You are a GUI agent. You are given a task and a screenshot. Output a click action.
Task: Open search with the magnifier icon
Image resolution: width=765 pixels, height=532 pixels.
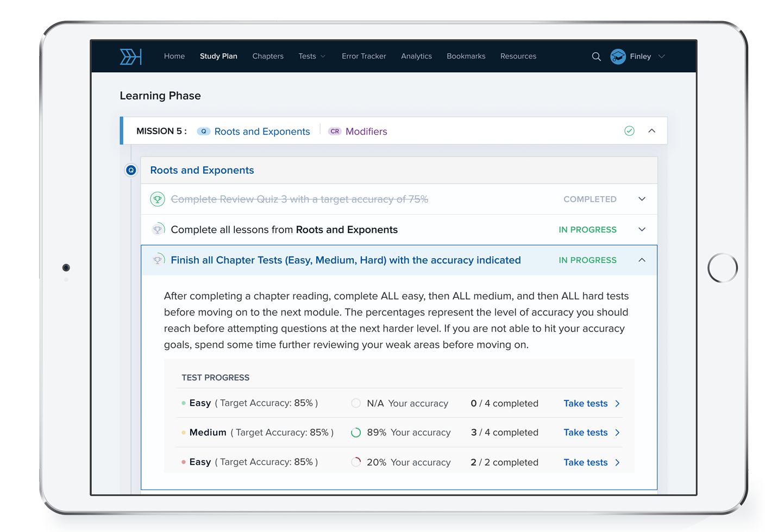click(x=596, y=57)
